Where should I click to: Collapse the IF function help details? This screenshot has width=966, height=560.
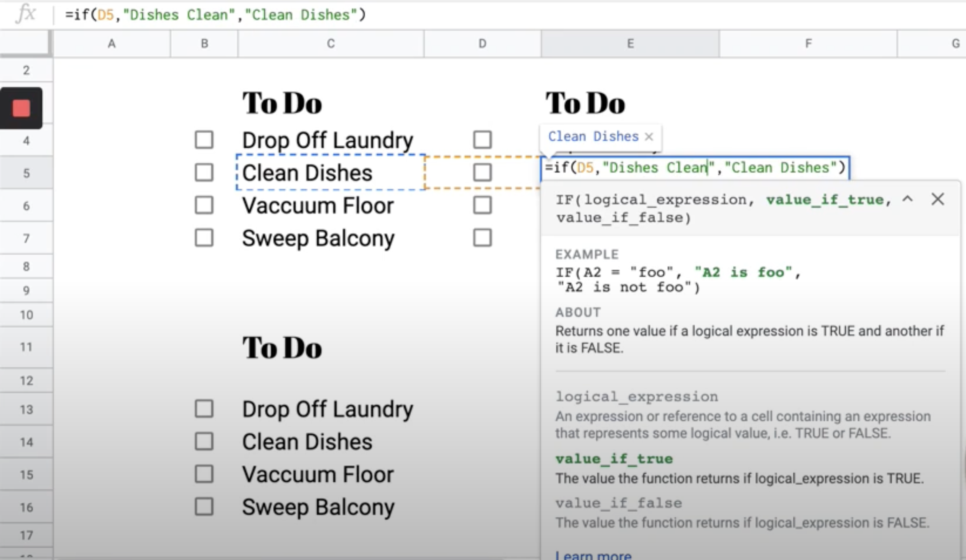[907, 199]
